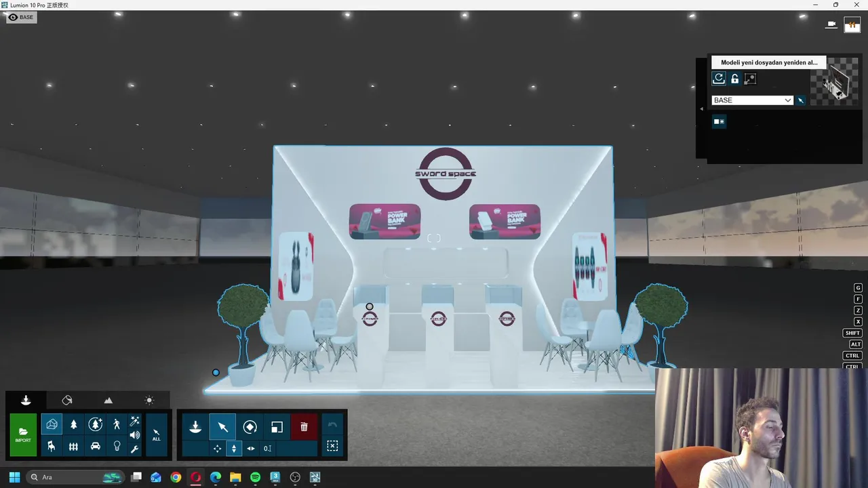Collapse the properties panel with the left arrow
This screenshot has width=868, height=488.
702,108
